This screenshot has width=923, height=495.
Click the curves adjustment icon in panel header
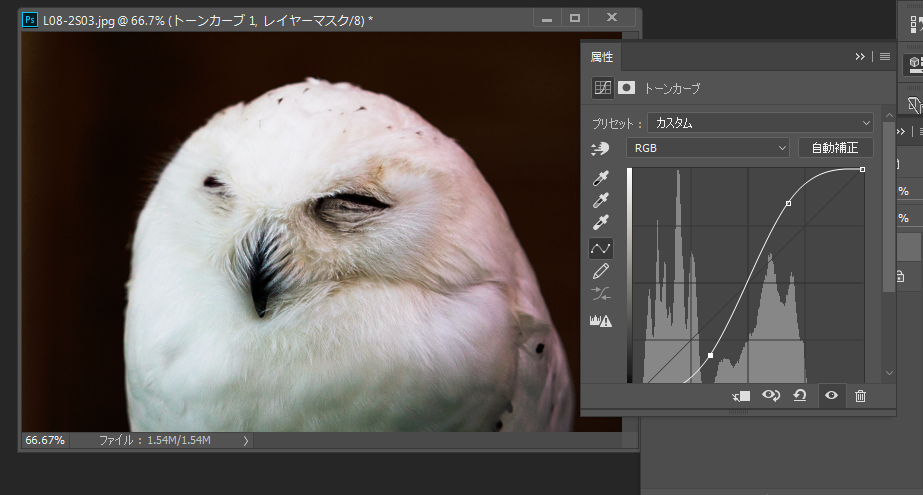coord(602,88)
